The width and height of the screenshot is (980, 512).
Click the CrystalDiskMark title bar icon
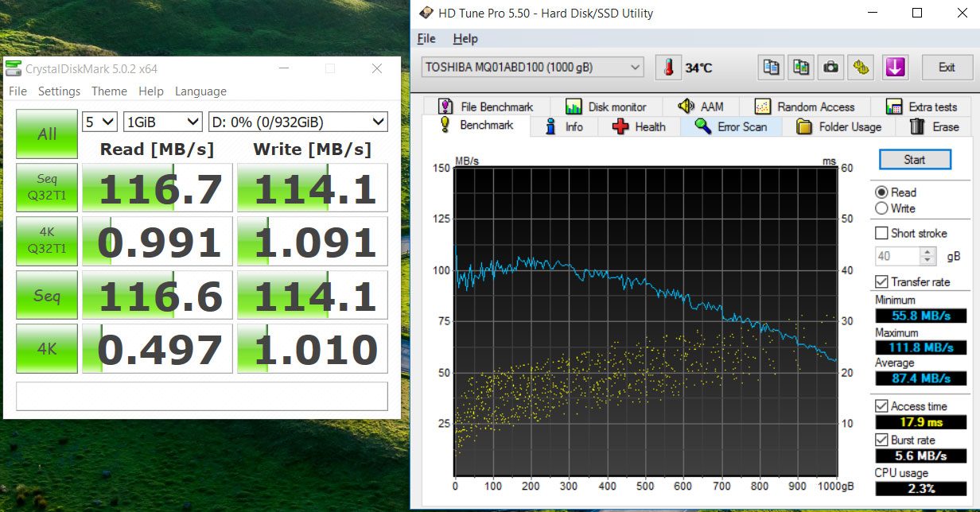tap(14, 68)
